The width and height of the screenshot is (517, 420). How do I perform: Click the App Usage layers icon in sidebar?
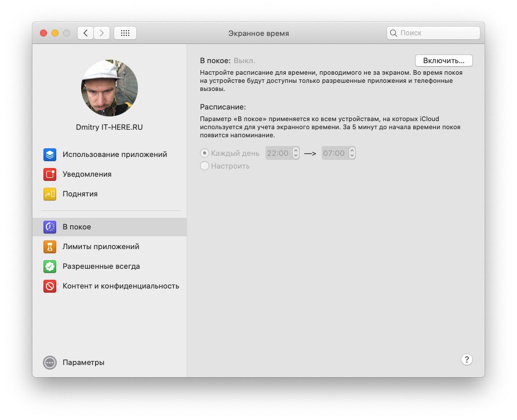50,155
